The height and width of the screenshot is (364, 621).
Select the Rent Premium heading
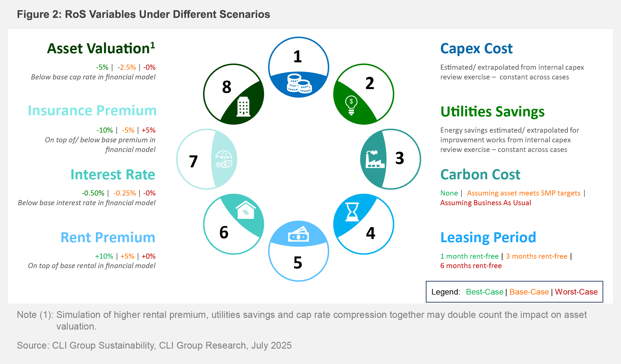point(108,237)
